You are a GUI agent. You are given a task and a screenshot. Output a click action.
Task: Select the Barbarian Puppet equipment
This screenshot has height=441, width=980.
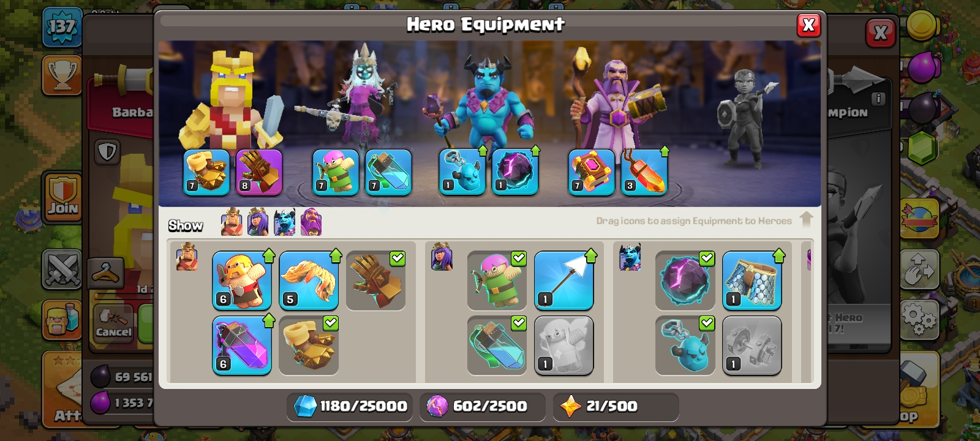tap(242, 280)
